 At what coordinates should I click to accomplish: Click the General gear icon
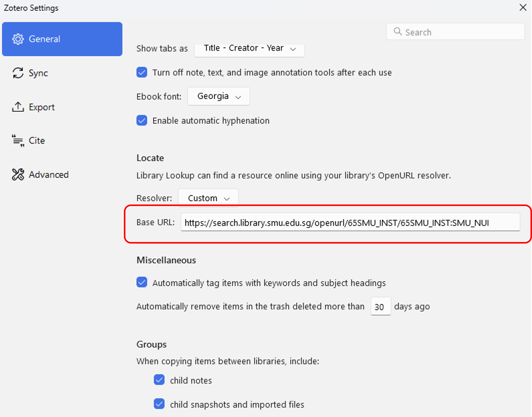pyautogui.click(x=18, y=39)
